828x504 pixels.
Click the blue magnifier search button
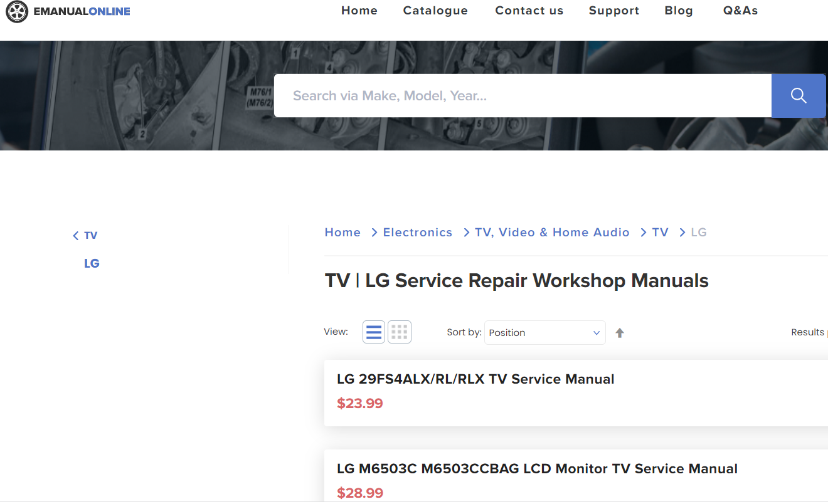[799, 95]
